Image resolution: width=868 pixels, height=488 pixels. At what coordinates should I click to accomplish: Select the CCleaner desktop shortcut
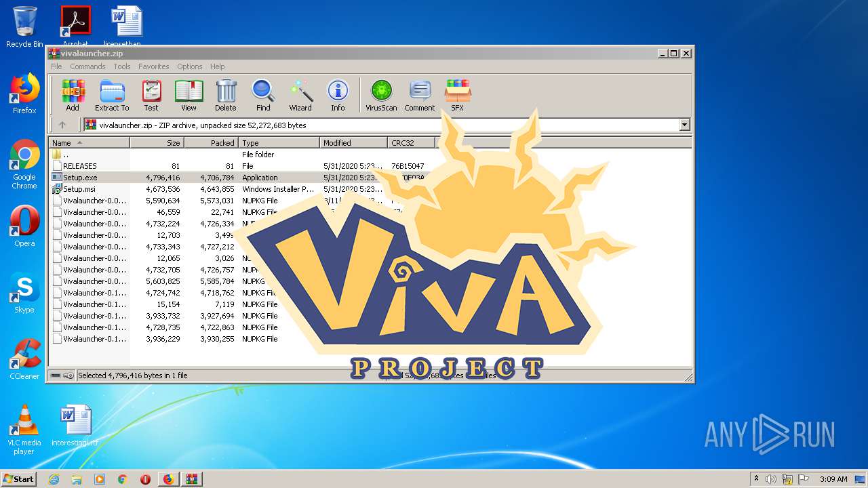[24, 359]
